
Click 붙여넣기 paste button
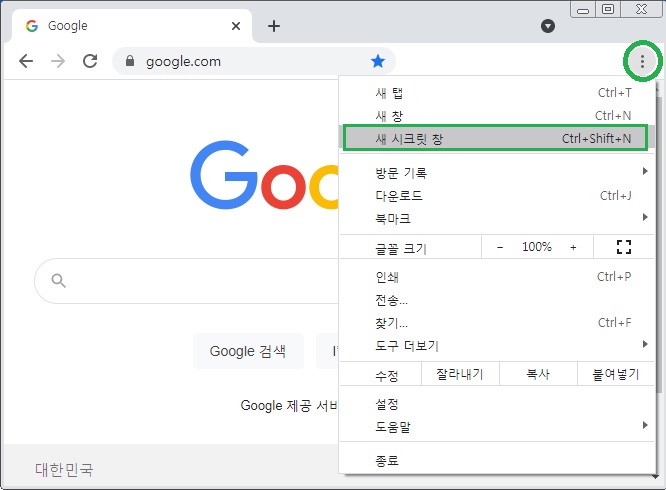(x=616, y=374)
